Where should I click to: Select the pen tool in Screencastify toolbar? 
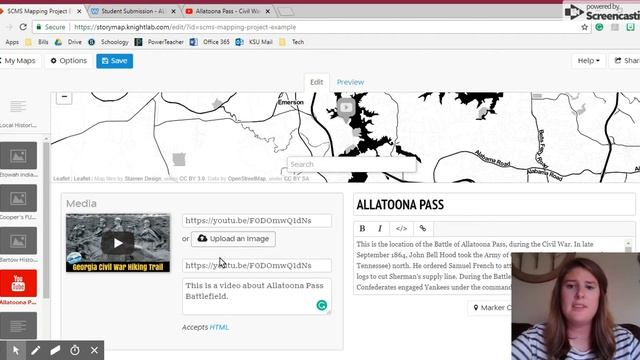36,350
